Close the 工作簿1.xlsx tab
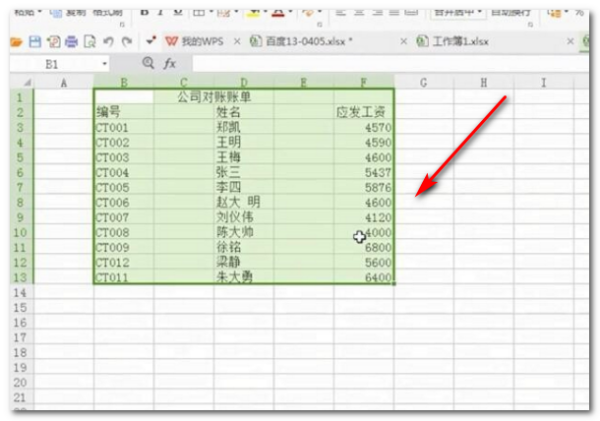The image size is (600, 421). pos(570,41)
